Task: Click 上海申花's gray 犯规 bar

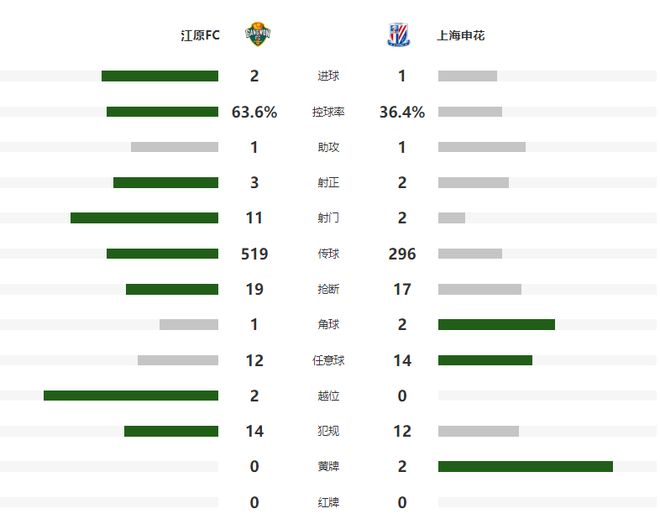Action: pyautogui.click(x=478, y=431)
